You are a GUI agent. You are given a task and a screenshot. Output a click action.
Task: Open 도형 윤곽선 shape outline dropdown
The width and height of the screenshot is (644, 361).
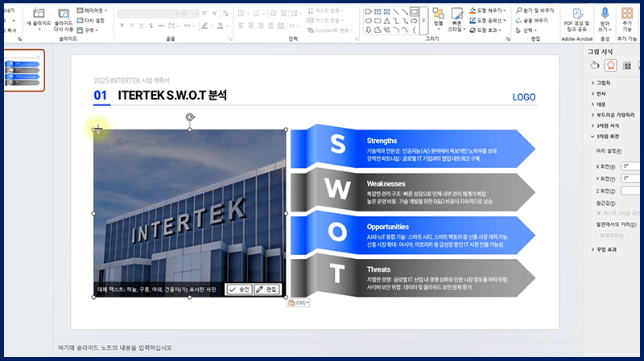488,20
